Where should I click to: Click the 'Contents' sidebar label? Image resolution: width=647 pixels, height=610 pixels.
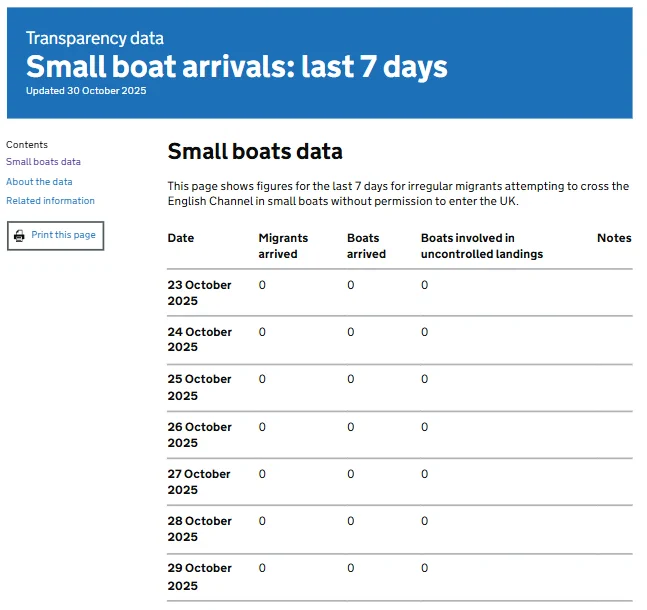coord(27,145)
